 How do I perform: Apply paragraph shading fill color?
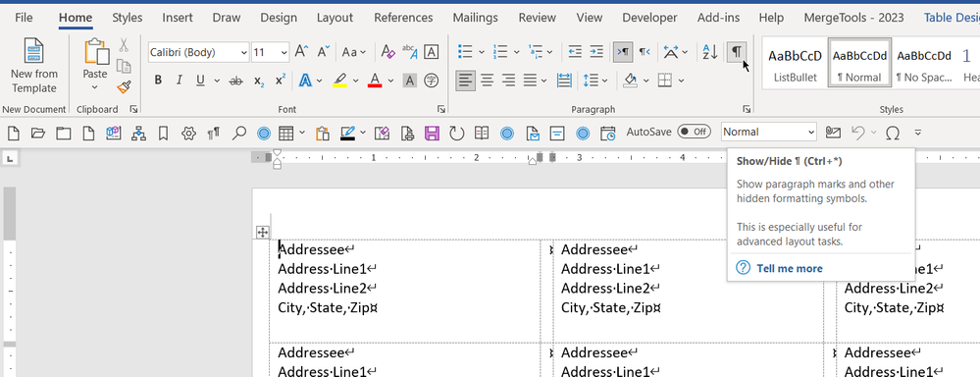click(630, 81)
